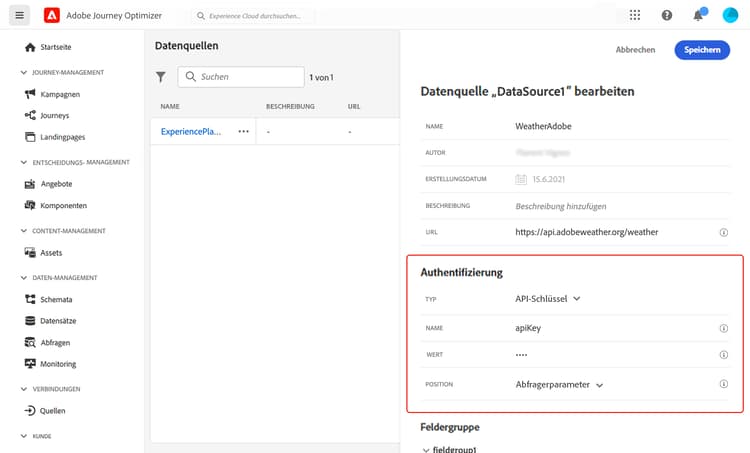The image size is (750, 453).
Task: Click the info icon next to apiKey name
Action: 724,328
